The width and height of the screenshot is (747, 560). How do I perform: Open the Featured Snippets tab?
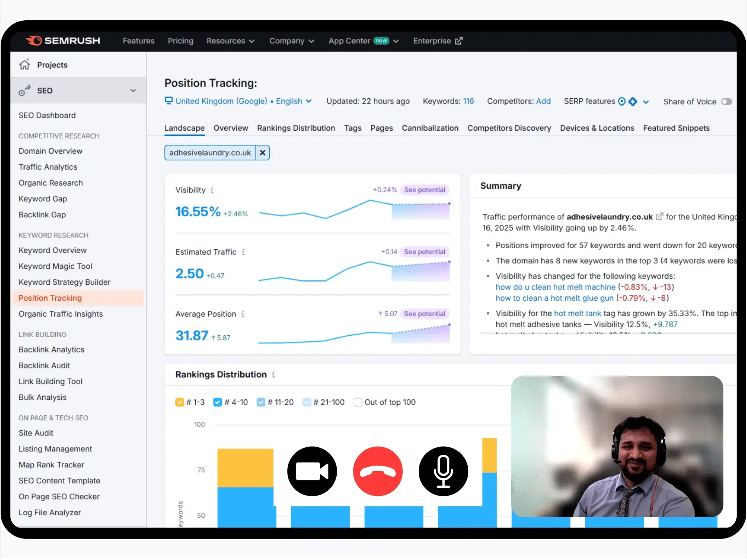click(676, 128)
